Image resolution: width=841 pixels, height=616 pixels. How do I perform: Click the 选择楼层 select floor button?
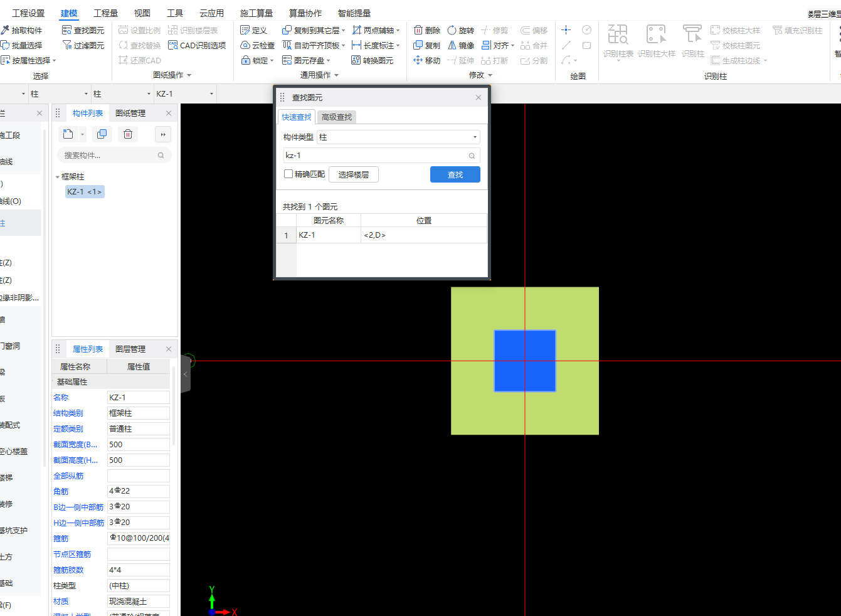pyautogui.click(x=354, y=174)
